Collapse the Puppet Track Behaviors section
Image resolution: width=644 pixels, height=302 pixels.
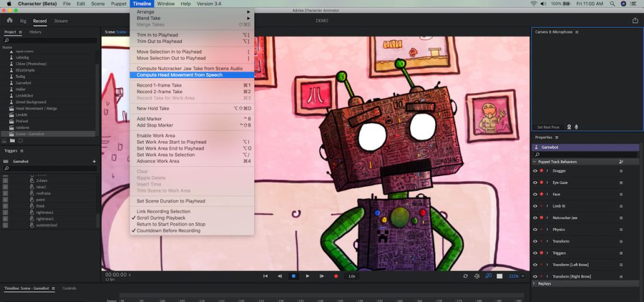(535, 162)
